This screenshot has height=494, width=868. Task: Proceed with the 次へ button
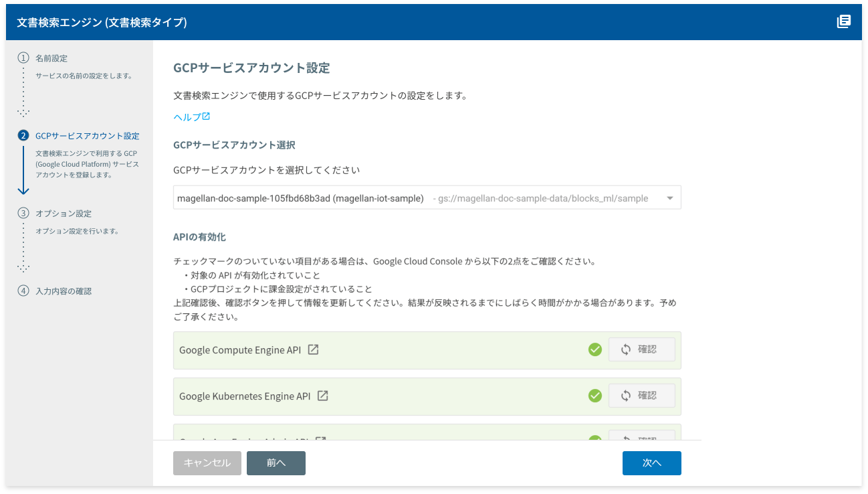click(652, 463)
